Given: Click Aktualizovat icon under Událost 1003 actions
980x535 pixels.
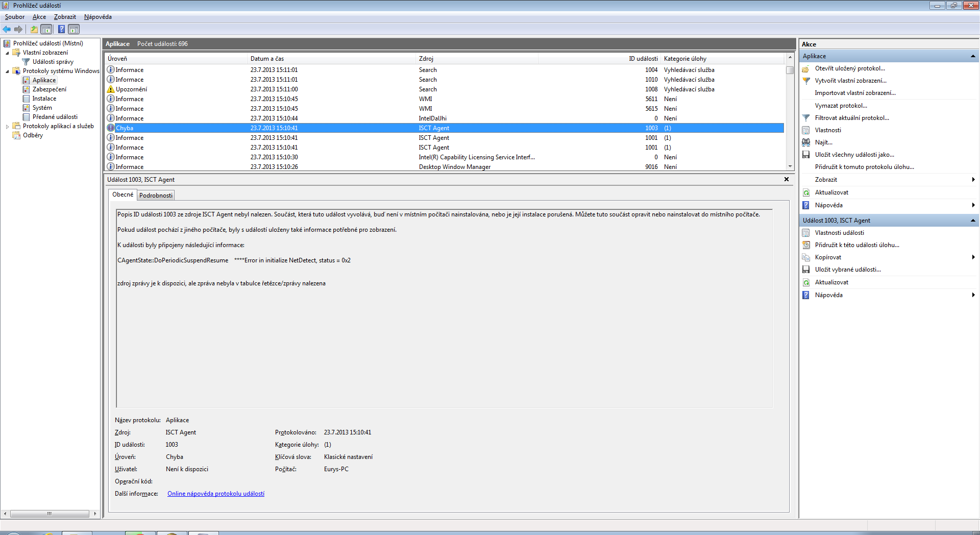Looking at the screenshot, I should pyautogui.click(x=806, y=282).
